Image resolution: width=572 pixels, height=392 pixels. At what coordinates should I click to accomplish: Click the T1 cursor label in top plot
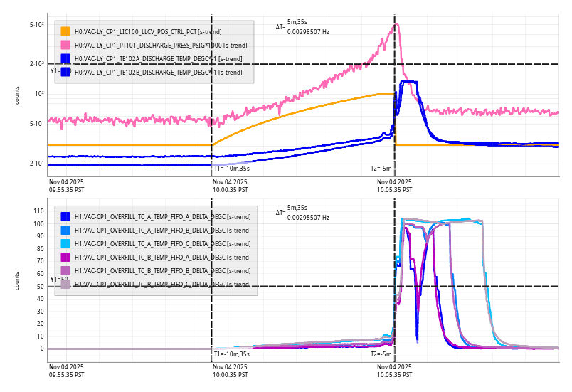point(231,169)
